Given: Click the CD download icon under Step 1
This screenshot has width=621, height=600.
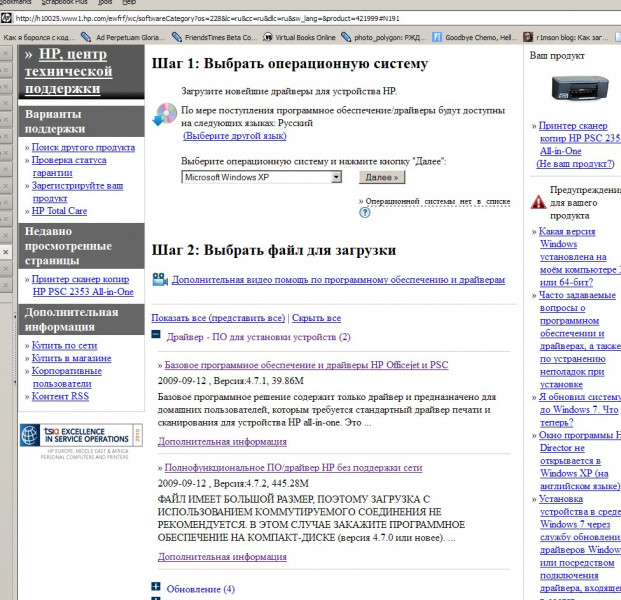Looking at the screenshot, I should [164, 114].
